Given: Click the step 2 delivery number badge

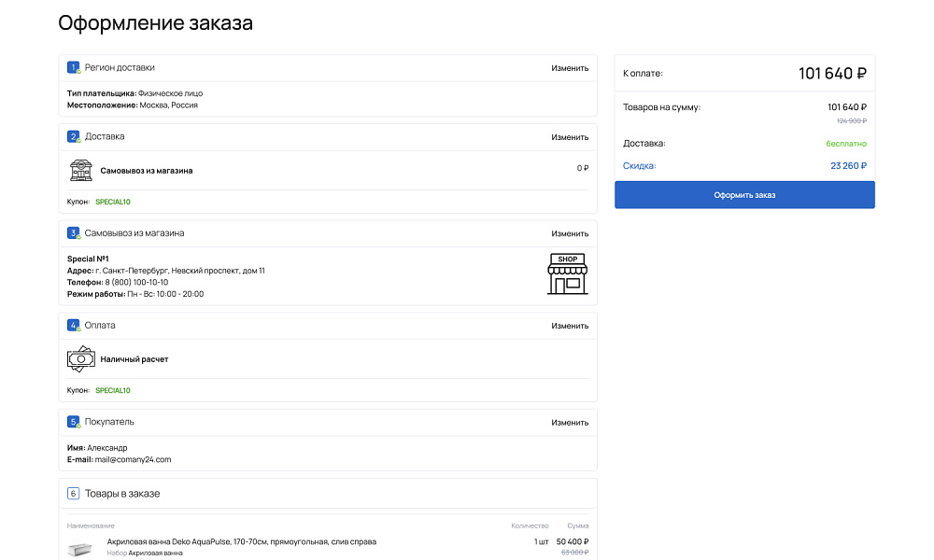Looking at the screenshot, I should 73,136.
